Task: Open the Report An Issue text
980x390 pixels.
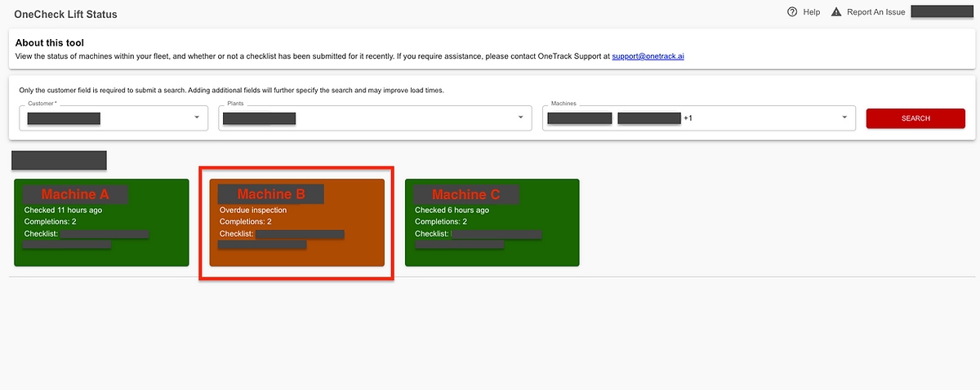Action: pyautogui.click(x=876, y=12)
